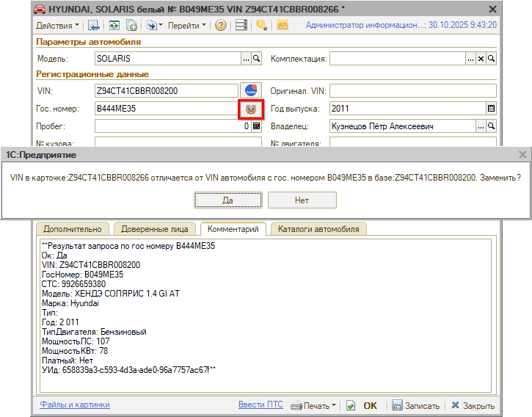Open the Действия dropdown menu
Viewport: 532px width, 417px height.
coord(57,26)
